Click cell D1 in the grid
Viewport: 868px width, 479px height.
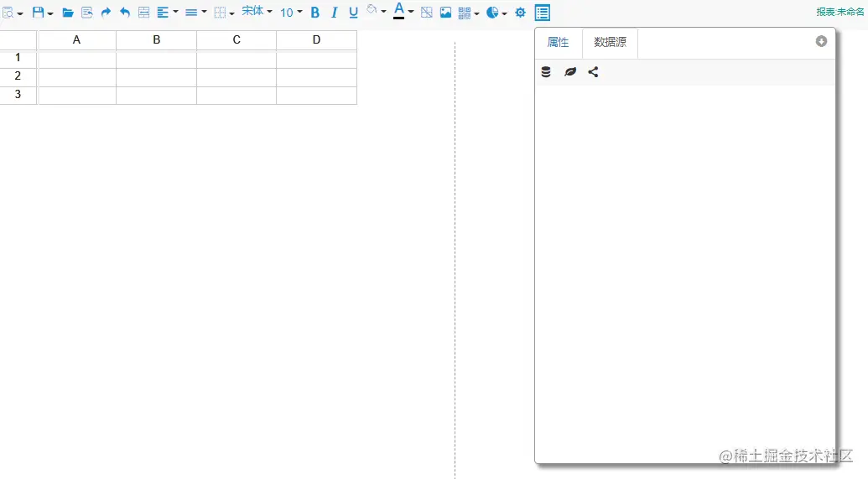317,60
